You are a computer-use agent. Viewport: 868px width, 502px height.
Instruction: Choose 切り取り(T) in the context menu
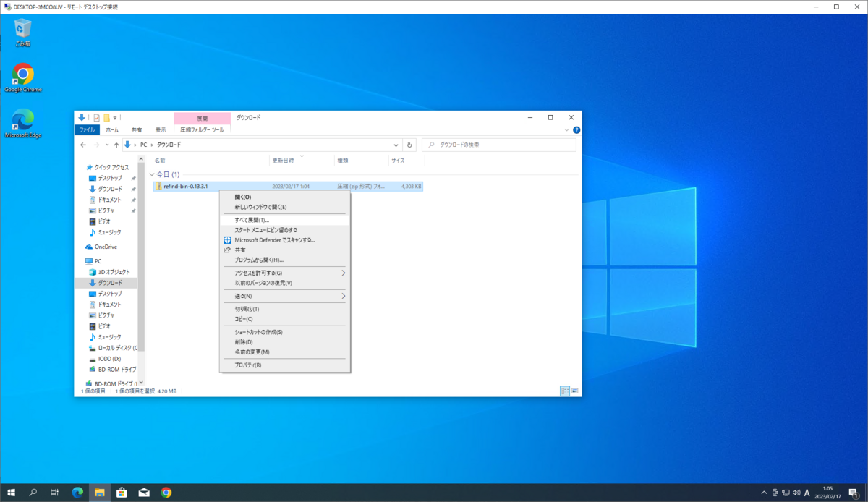point(285,309)
